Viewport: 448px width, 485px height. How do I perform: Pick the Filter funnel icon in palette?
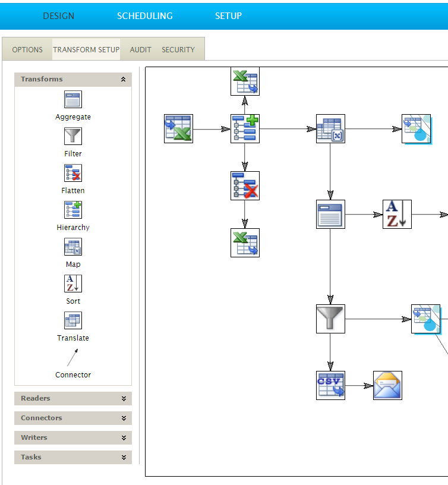click(x=73, y=137)
